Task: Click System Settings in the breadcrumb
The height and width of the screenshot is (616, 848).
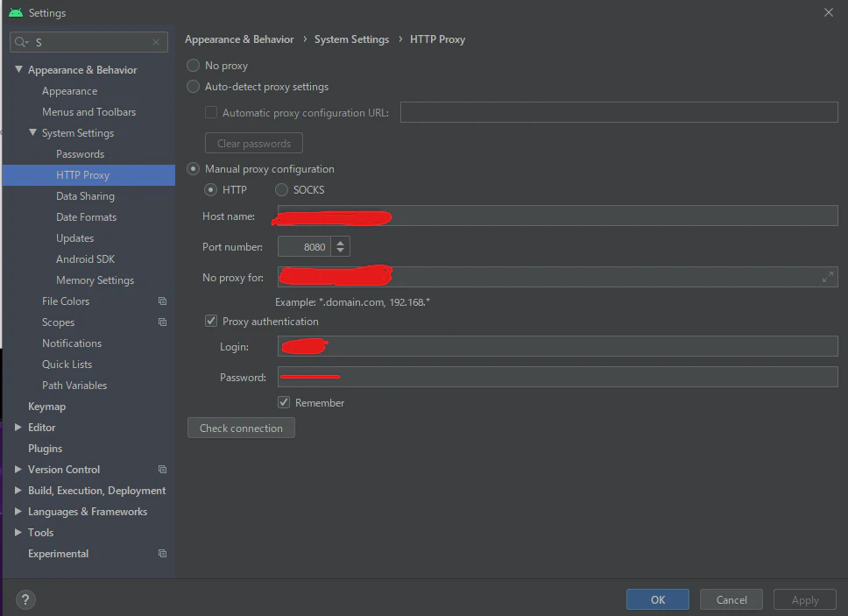Action: [x=351, y=39]
